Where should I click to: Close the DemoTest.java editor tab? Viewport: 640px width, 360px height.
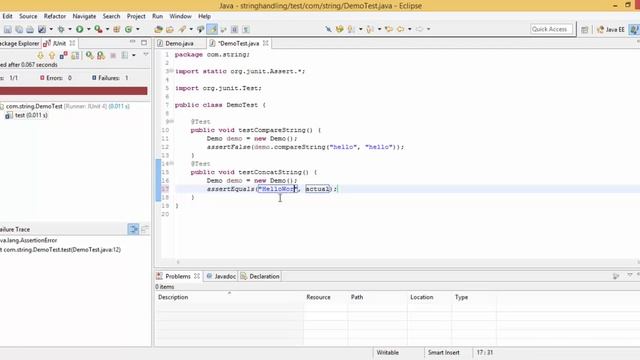point(266,43)
